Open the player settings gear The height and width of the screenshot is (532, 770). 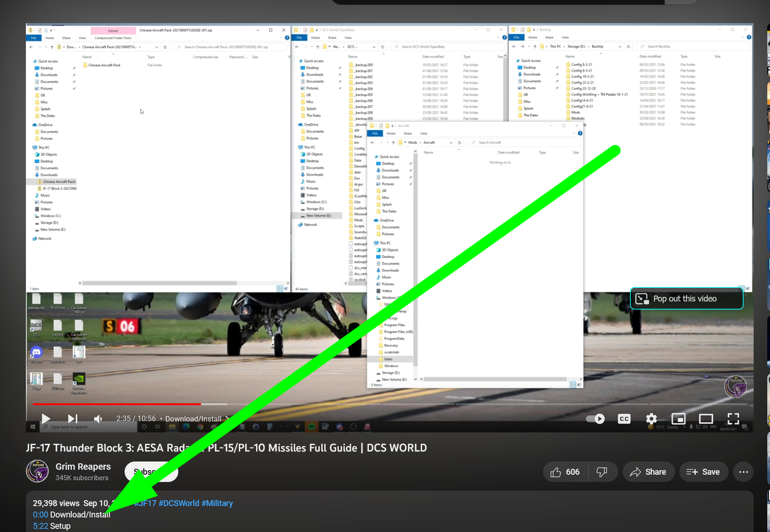pos(651,419)
